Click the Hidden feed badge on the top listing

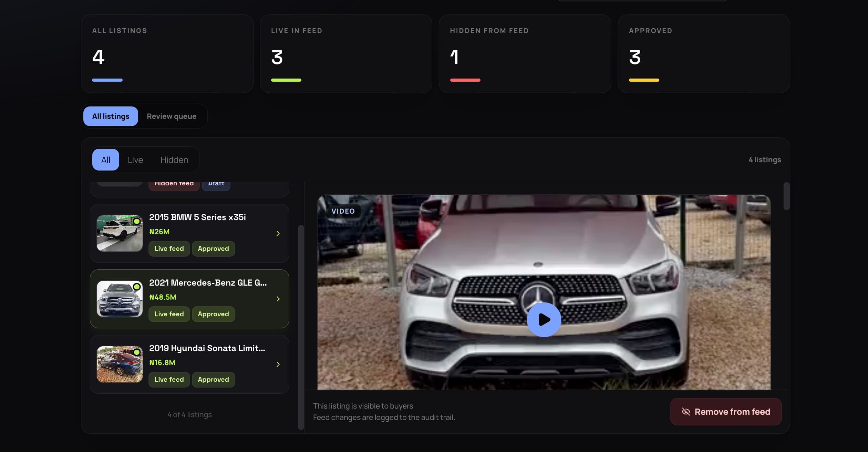pos(174,186)
